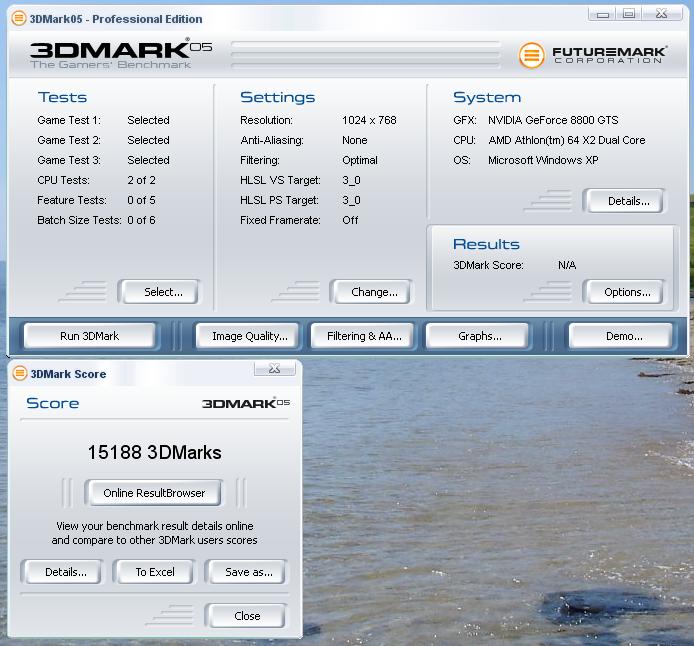694x646 pixels.
Task: Click the Futuremark Corporation logo
Action: click(x=593, y=55)
